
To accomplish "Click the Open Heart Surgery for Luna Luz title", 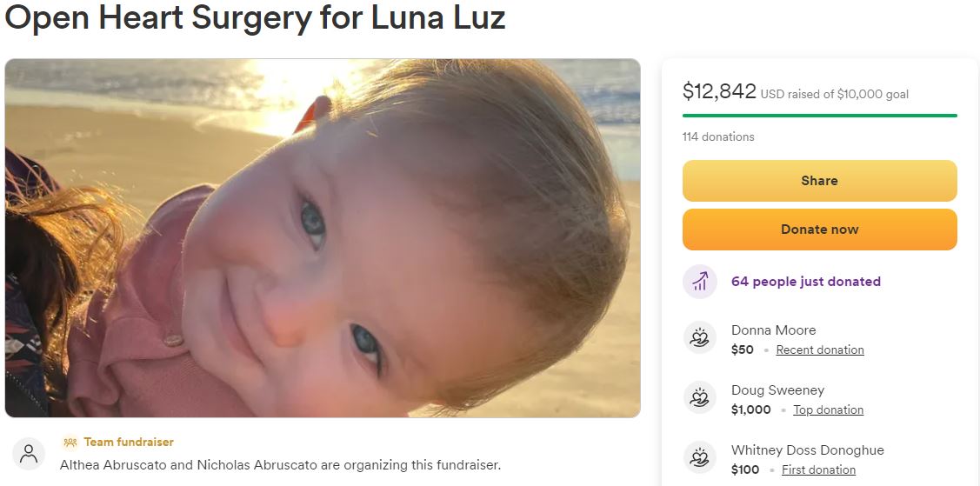I will click(x=255, y=17).
